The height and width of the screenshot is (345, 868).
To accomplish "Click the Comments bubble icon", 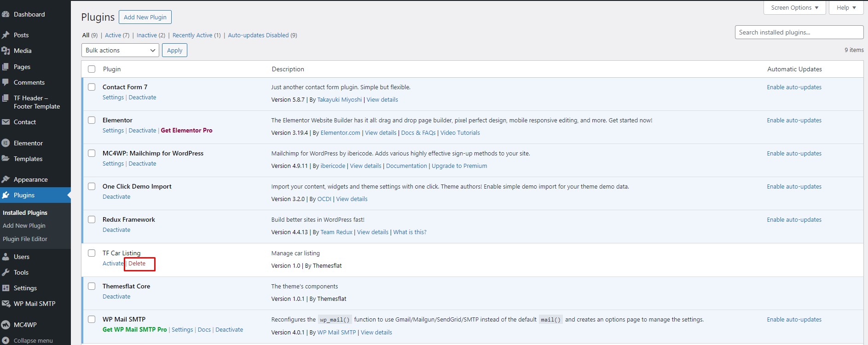I will (6, 82).
